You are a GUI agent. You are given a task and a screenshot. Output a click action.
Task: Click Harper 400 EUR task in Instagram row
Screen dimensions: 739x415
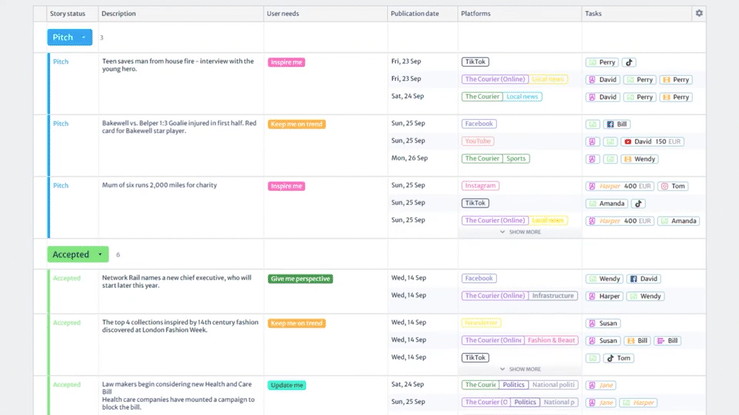click(620, 186)
